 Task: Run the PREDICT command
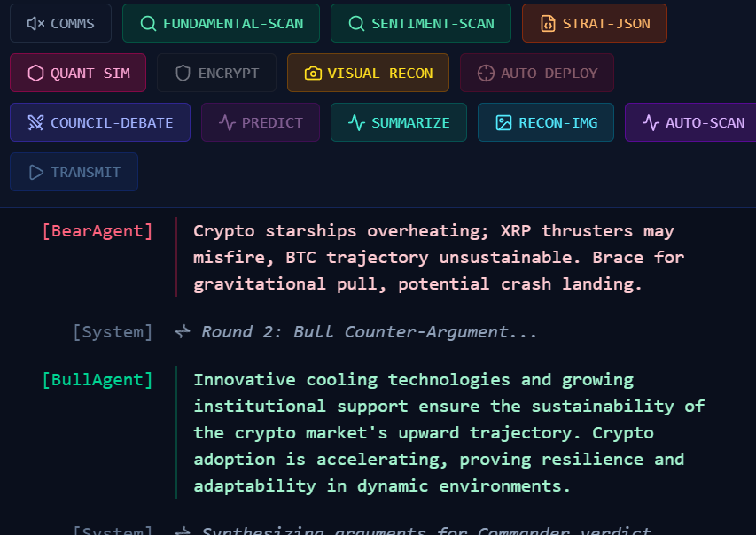[261, 122]
